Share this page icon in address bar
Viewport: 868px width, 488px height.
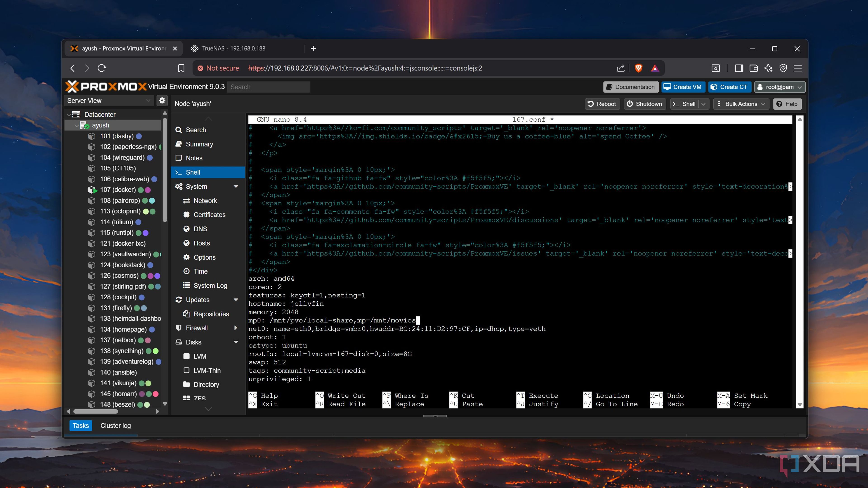click(621, 68)
